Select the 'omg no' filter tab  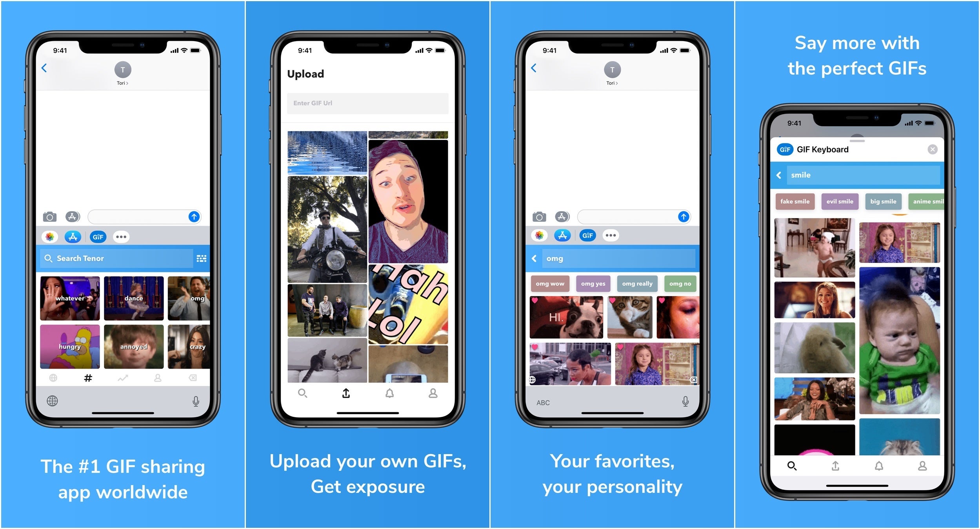pos(681,283)
